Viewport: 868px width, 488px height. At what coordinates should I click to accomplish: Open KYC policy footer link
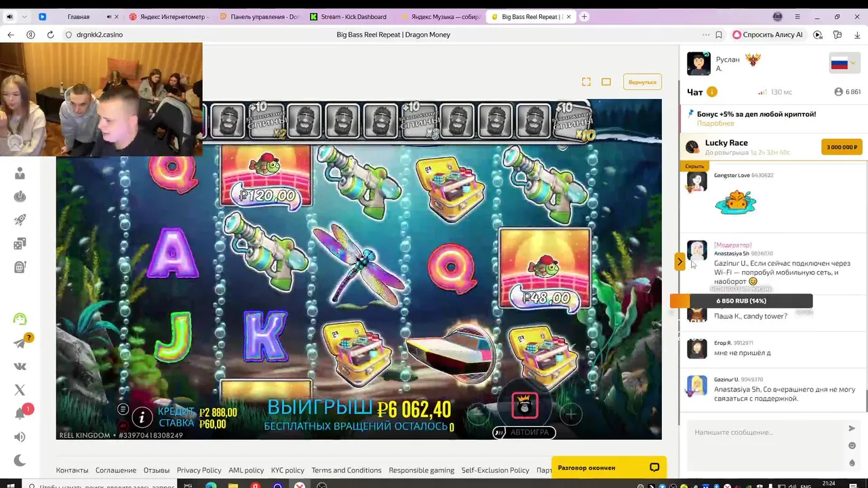[288, 470]
